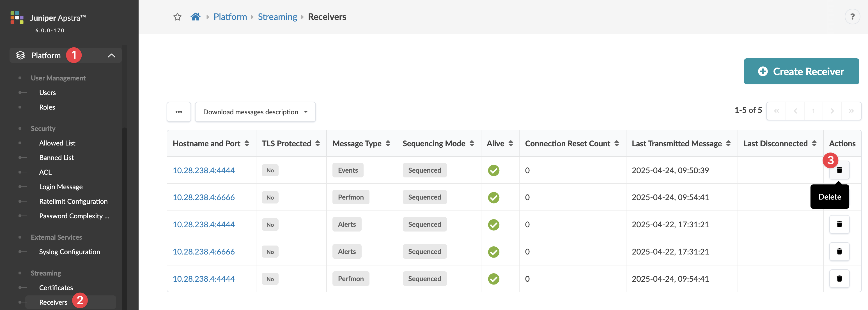Click the Create Receiver button
Viewport: 868px width, 310px height.
[x=801, y=71]
